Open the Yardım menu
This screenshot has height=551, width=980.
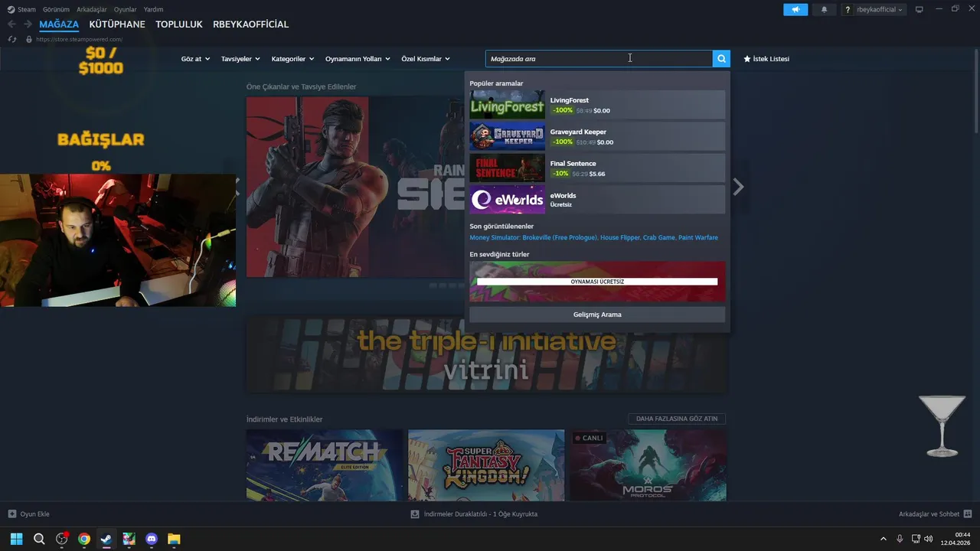point(153,9)
